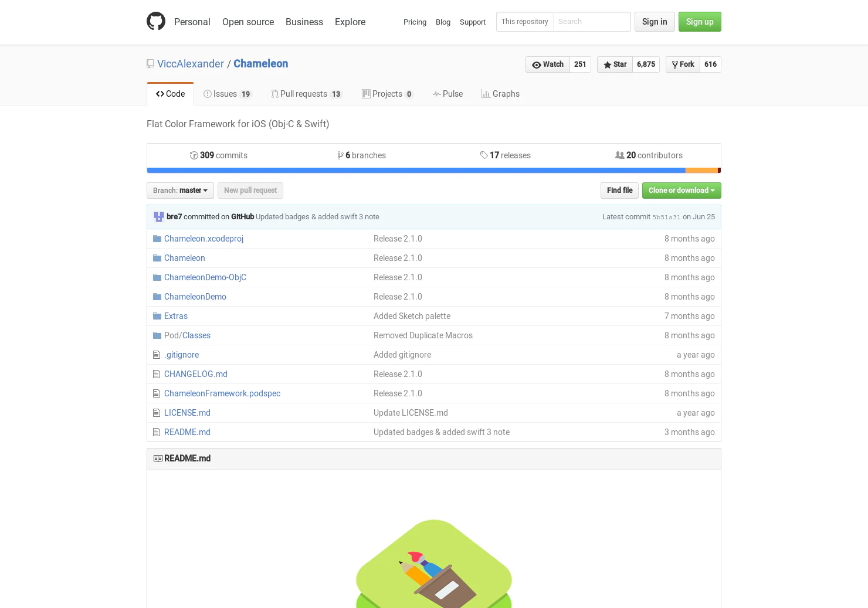The height and width of the screenshot is (608, 868).
Task: Click the Chameleon app logo image
Action: tap(434, 563)
